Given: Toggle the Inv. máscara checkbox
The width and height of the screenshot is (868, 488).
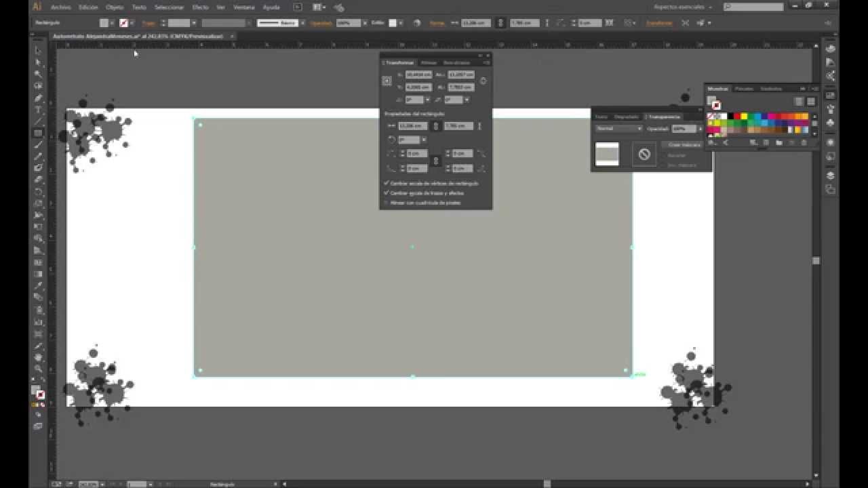Looking at the screenshot, I should coord(664,165).
